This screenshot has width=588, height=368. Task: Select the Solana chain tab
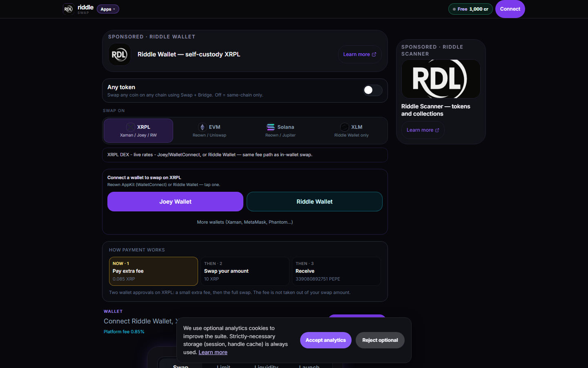point(281,131)
